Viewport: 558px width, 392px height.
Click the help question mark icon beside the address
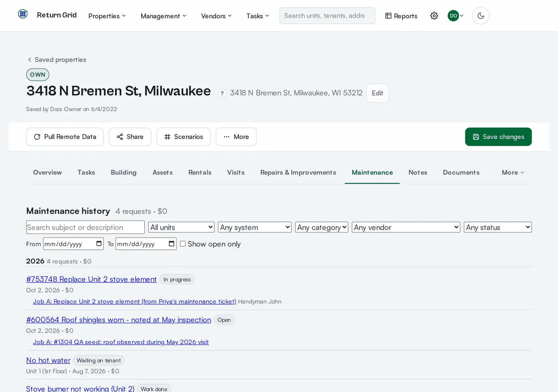click(x=222, y=93)
